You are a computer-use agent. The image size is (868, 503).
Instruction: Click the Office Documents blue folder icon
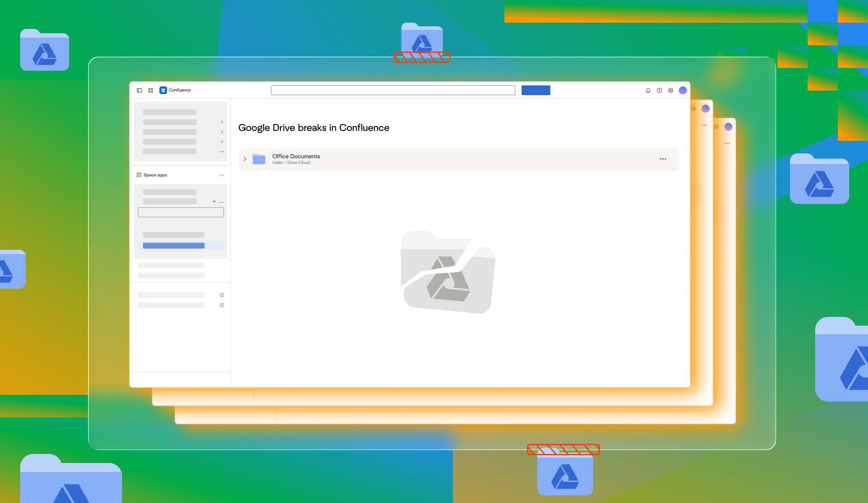(x=259, y=159)
